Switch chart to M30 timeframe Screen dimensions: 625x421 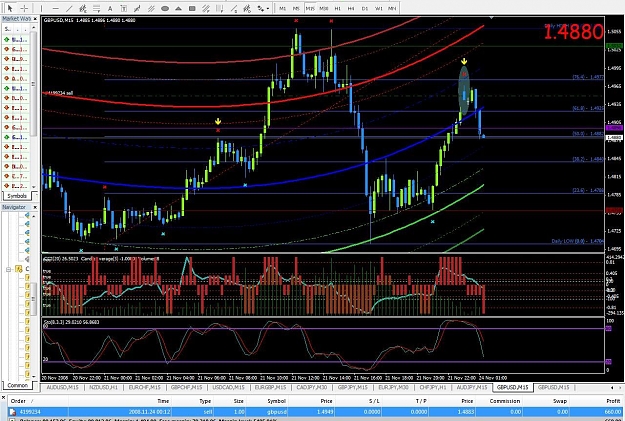324,8
